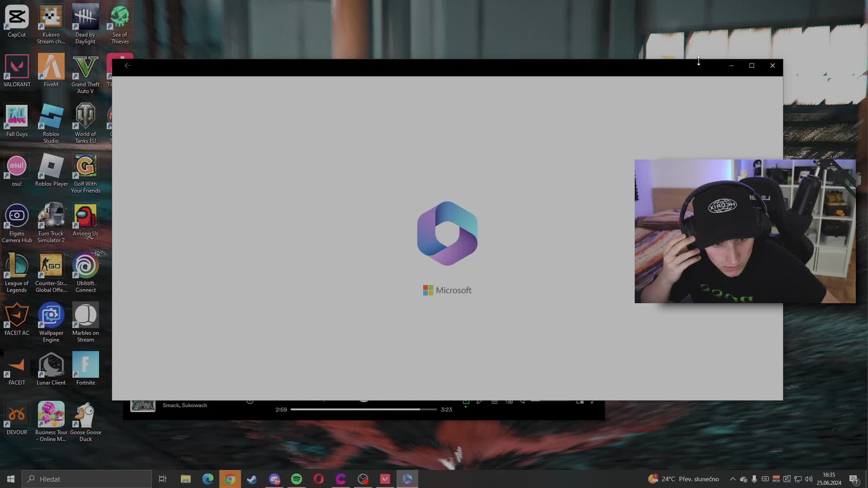Click the microphone tray icon
Screen dimensions: 868x488
point(754,479)
